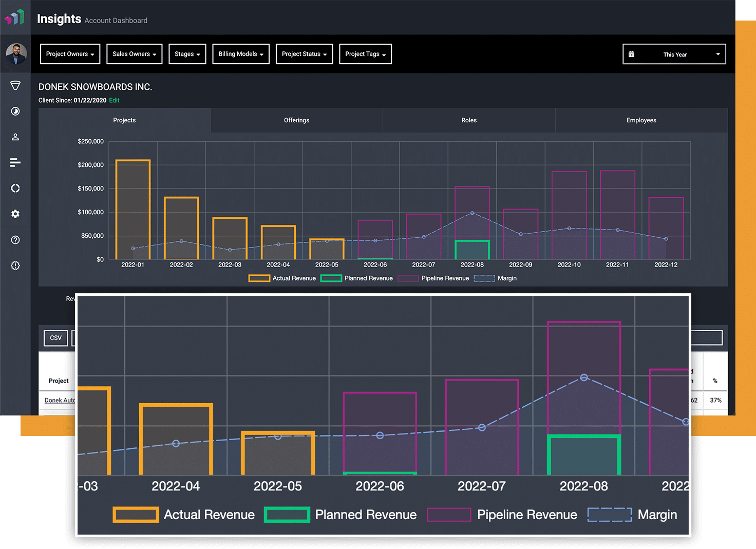Click the 37% table cell
Image resolution: width=756 pixels, height=549 pixels.
pyautogui.click(x=715, y=400)
